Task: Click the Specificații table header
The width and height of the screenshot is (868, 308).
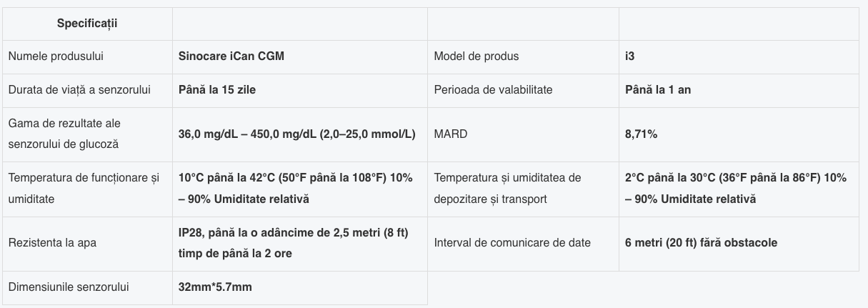Action: click(87, 24)
